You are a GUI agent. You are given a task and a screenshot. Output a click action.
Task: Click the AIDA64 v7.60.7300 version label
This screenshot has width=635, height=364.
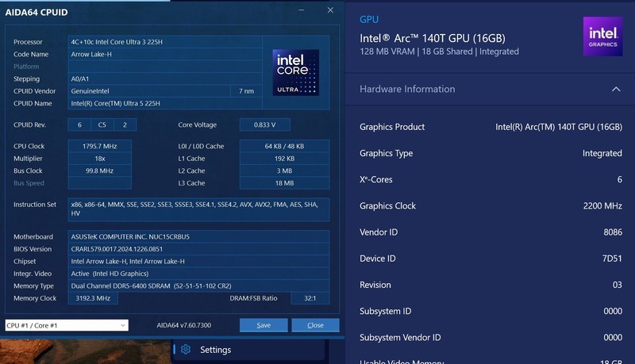tap(184, 325)
